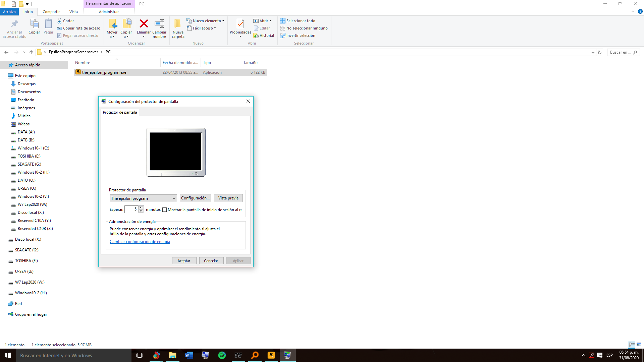644x362 pixels.
Task: Click the Anclar al acceso rápido pin
Action: pos(14,24)
